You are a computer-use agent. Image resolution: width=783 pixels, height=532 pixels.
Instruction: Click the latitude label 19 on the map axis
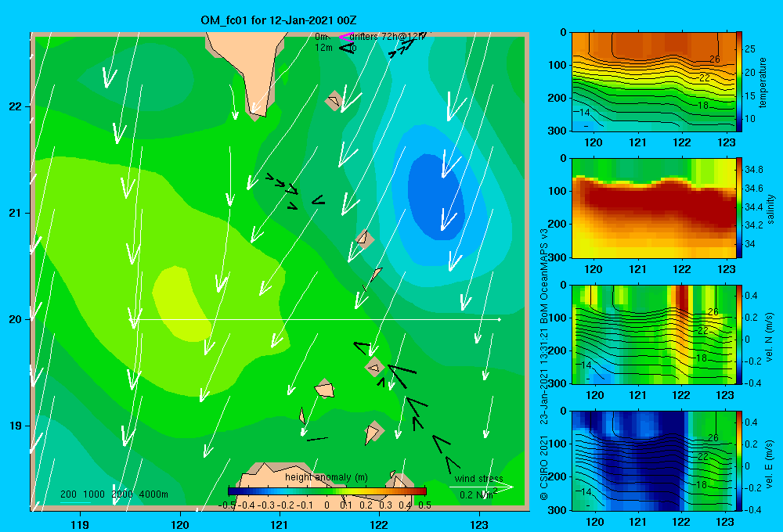(x=14, y=426)
